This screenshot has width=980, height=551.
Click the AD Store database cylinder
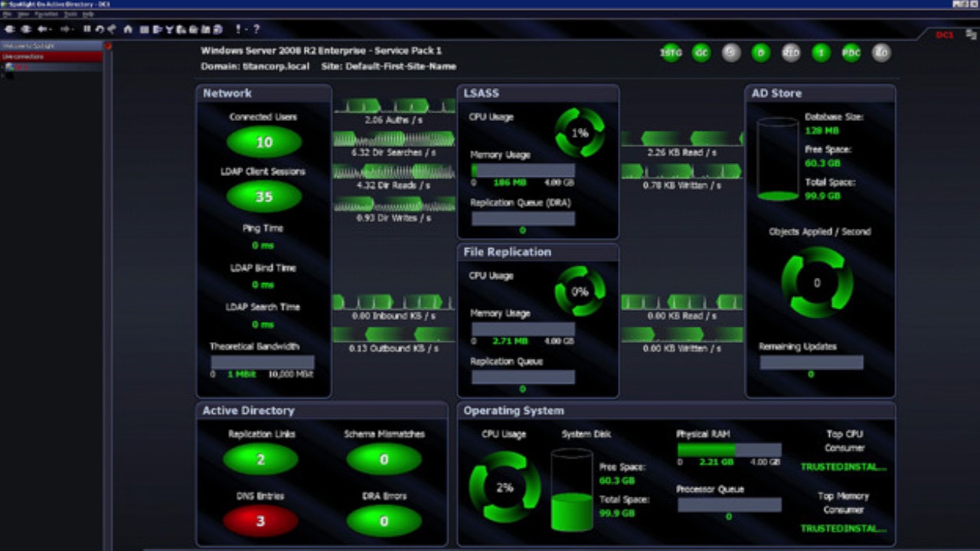[x=778, y=159]
